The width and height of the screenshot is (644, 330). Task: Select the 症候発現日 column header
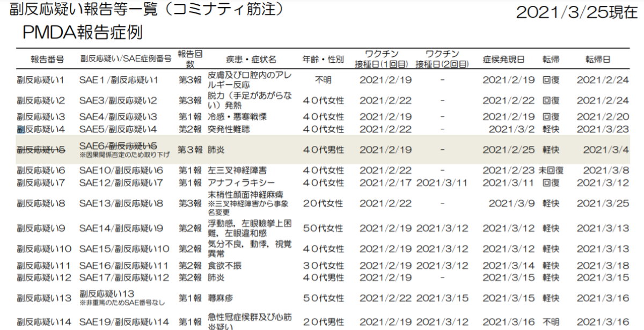(x=503, y=59)
